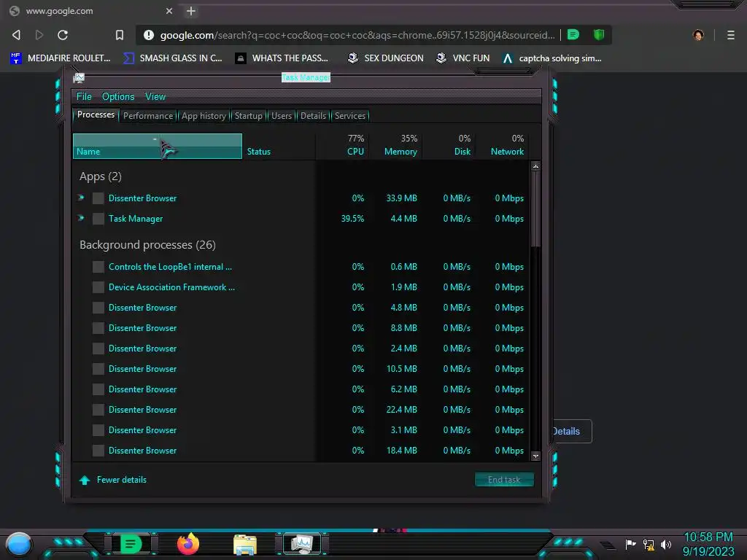Image resolution: width=747 pixels, height=560 pixels.
Task: Switch to the App history tab
Action: tap(204, 116)
